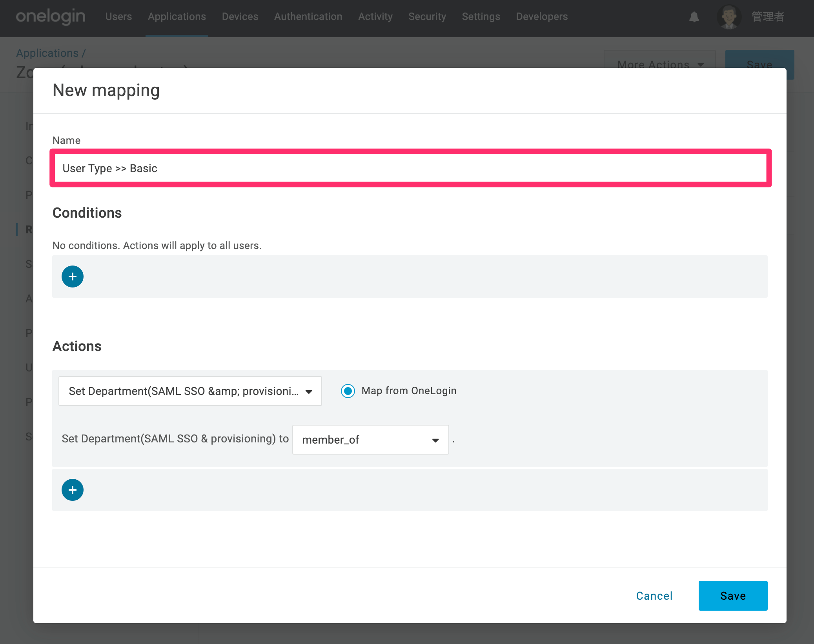Image resolution: width=814 pixels, height=644 pixels.
Task: Open the Security menu
Action: [427, 17]
